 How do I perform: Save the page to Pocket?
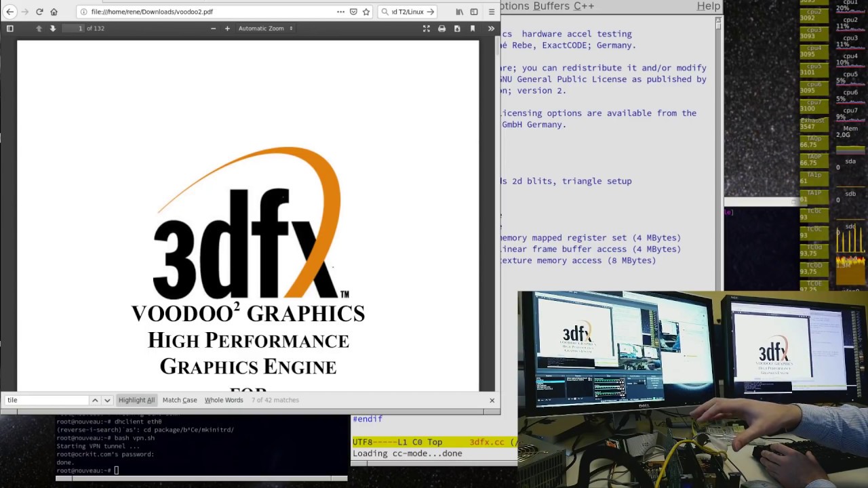[x=353, y=12]
